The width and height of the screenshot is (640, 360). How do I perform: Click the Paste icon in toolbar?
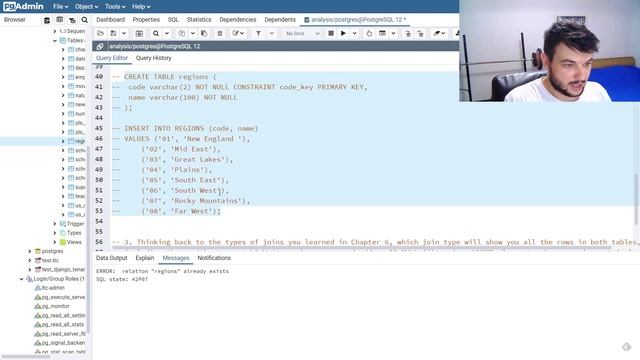(x=204, y=33)
